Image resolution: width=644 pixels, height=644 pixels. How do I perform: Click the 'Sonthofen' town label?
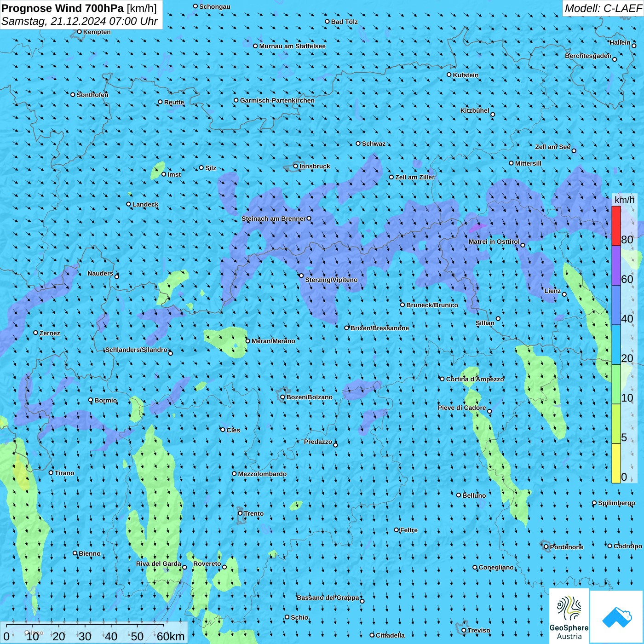(92, 95)
